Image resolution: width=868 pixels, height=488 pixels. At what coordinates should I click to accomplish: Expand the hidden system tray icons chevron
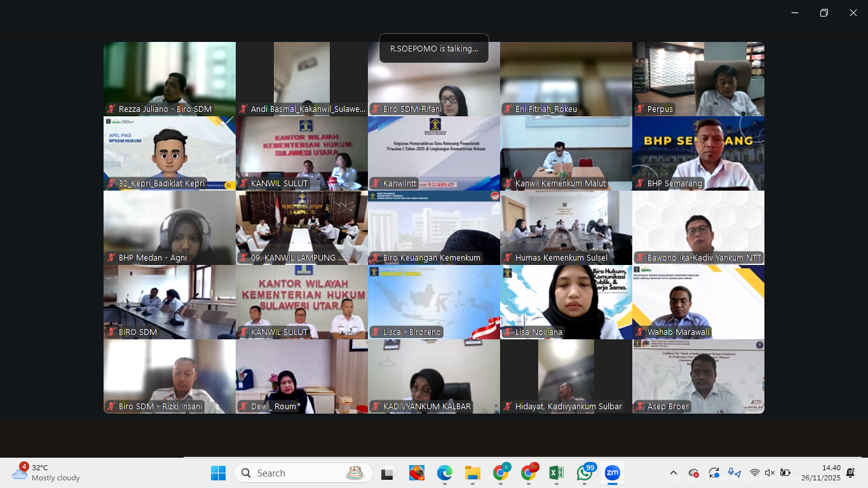click(x=674, y=473)
